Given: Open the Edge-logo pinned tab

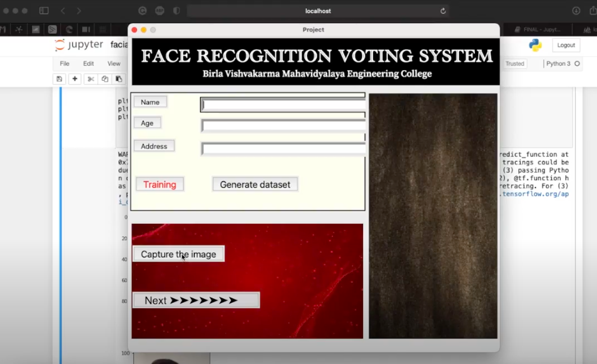Looking at the screenshot, I should [69, 29].
